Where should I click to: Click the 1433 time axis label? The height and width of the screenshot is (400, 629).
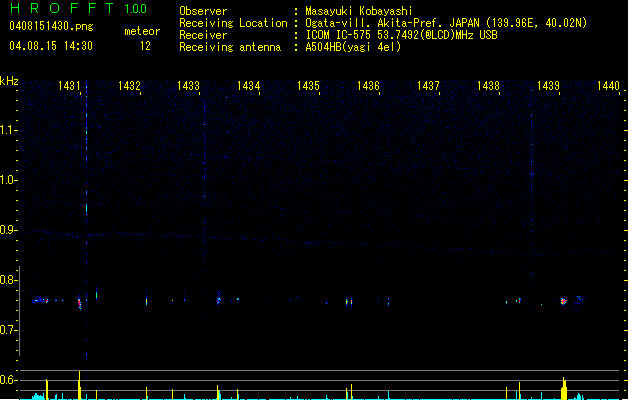[x=188, y=86]
